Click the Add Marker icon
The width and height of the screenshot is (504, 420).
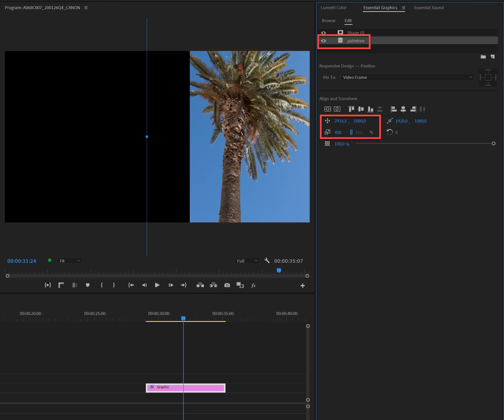88,285
